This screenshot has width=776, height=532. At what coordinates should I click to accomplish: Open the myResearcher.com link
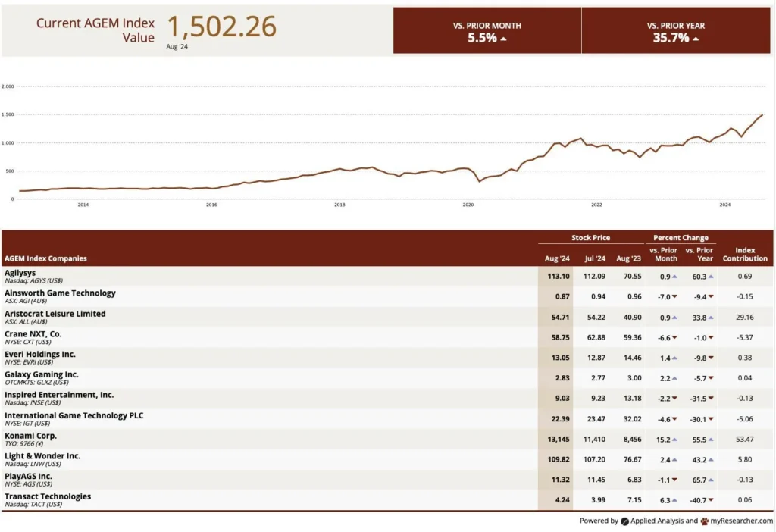point(742,521)
